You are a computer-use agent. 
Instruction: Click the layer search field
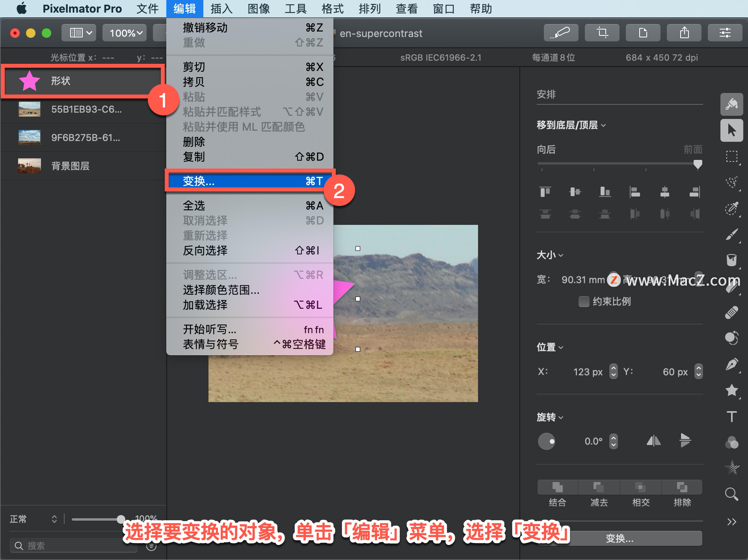(x=73, y=545)
